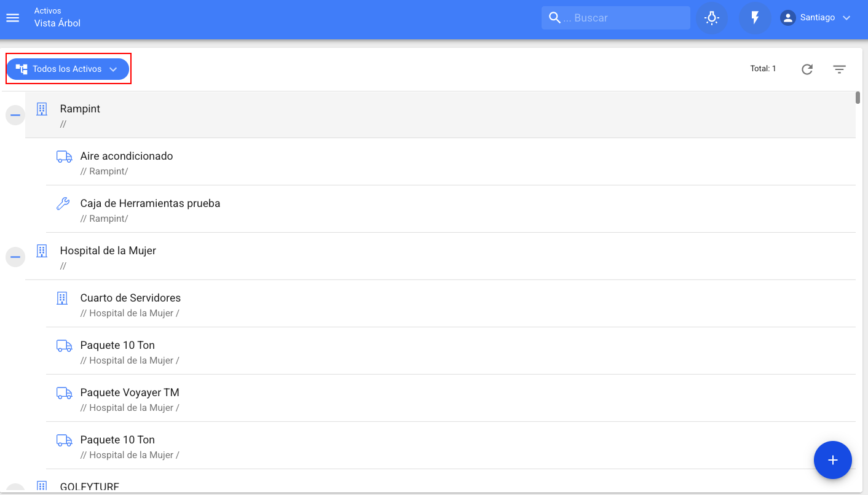This screenshot has width=868, height=495.
Task: Select the Cuarto de Servidores item
Action: [130, 298]
